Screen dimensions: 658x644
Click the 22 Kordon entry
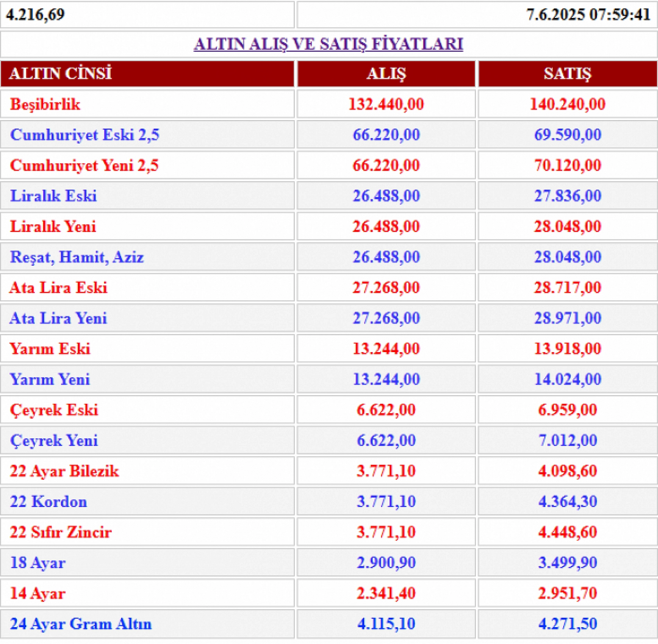coord(49,502)
